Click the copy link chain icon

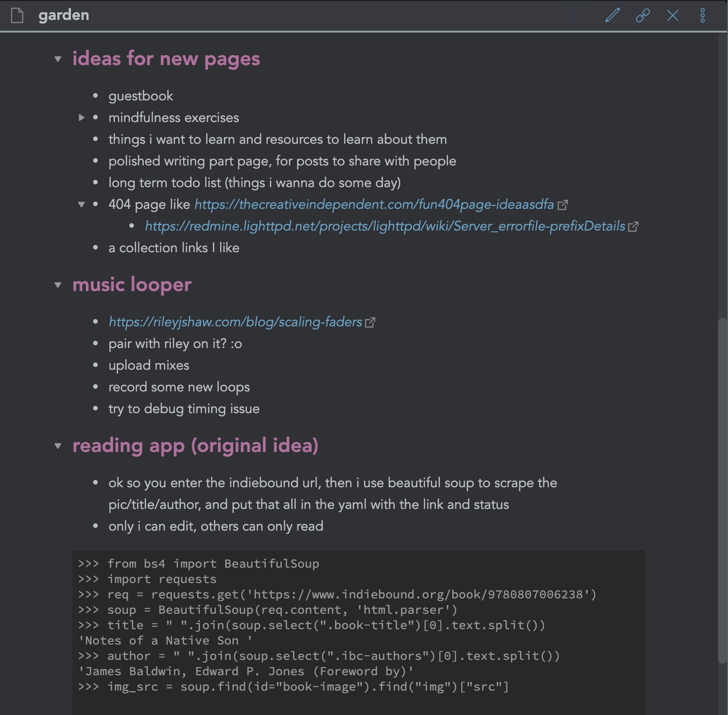click(643, 15)
